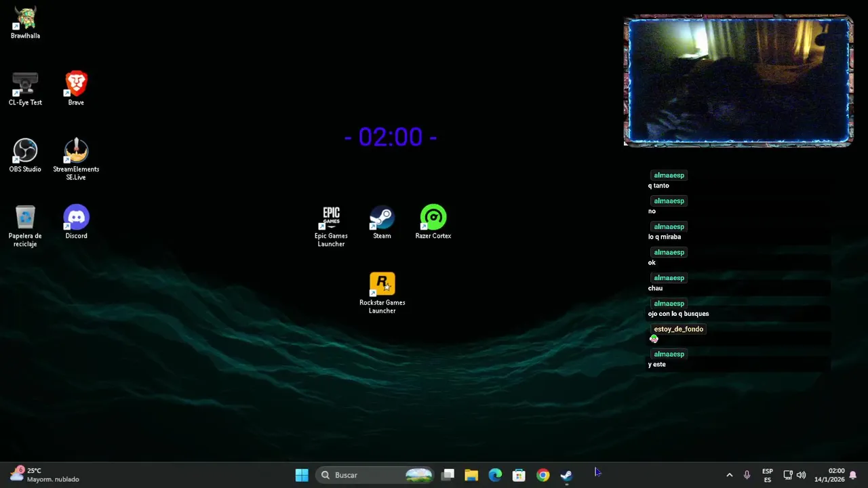Open the Windows Start menu
Viewport: 868px width, 488px height.
tap(302, 475)
